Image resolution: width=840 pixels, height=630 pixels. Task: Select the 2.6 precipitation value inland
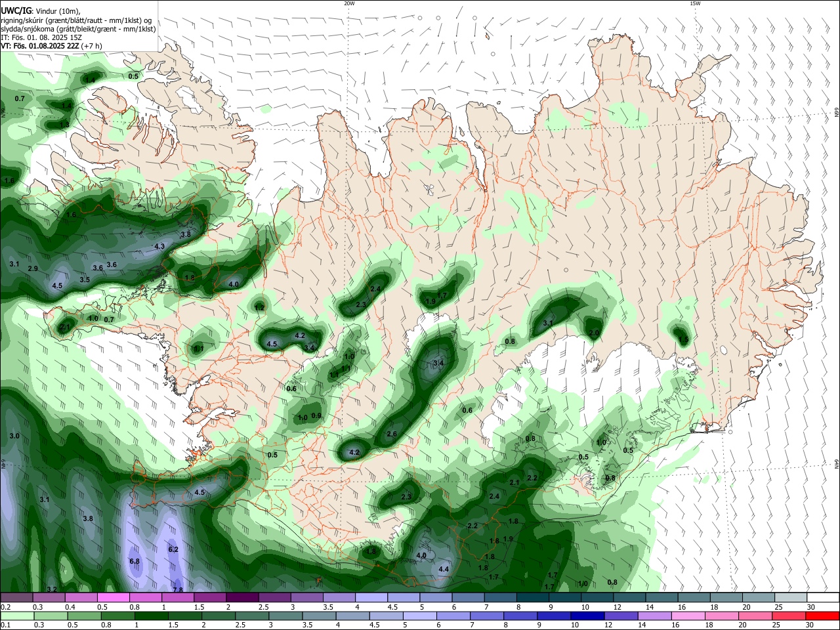(x=392, y=434)
